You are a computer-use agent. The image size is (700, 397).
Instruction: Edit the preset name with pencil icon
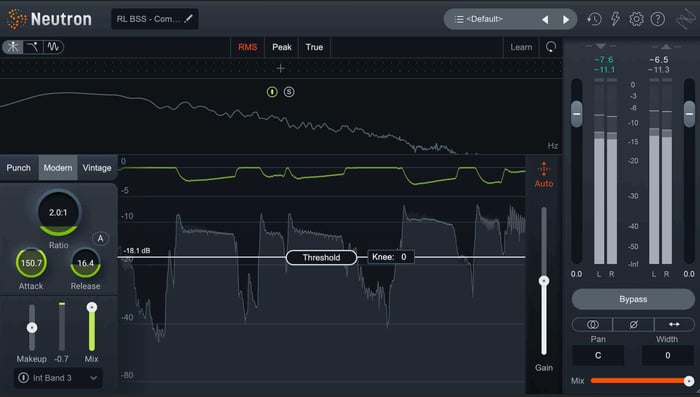(188, 19)
